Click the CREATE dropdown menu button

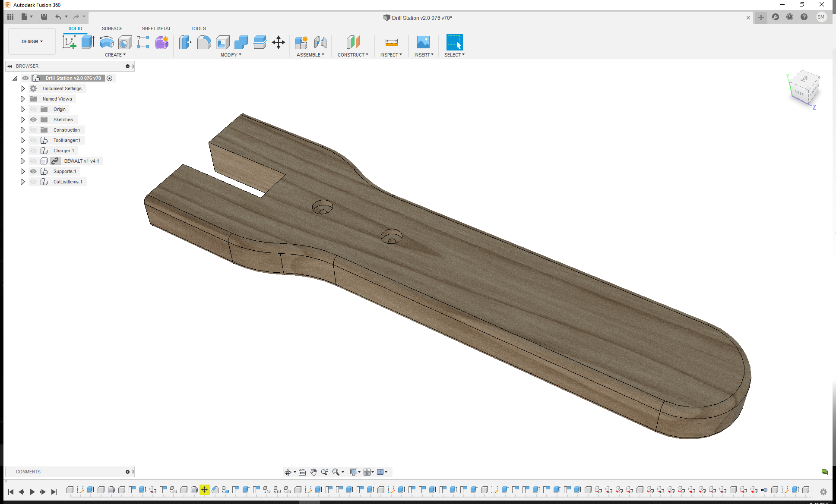tap(115, 54)
